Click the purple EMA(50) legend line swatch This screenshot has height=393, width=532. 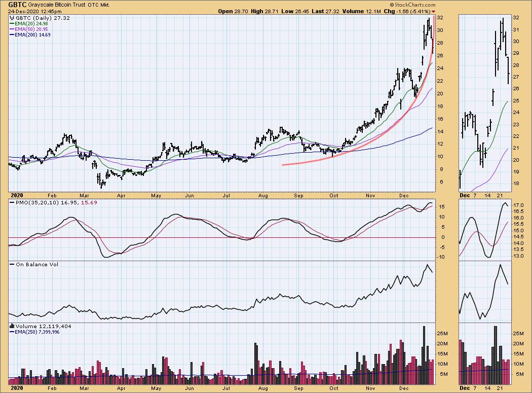point(12,29)
